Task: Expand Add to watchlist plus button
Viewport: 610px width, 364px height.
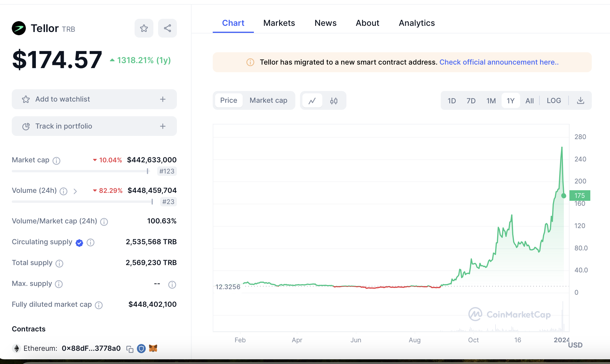Action: click(163, 99)
